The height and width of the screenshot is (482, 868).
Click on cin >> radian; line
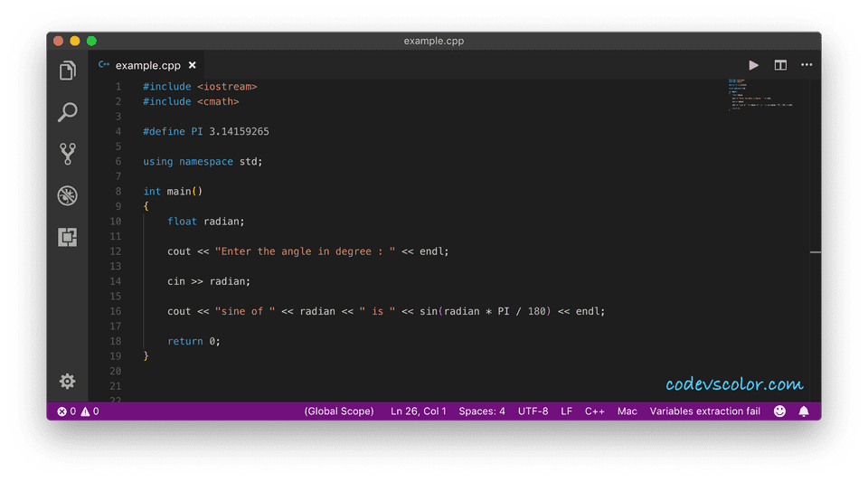[209, 281]
